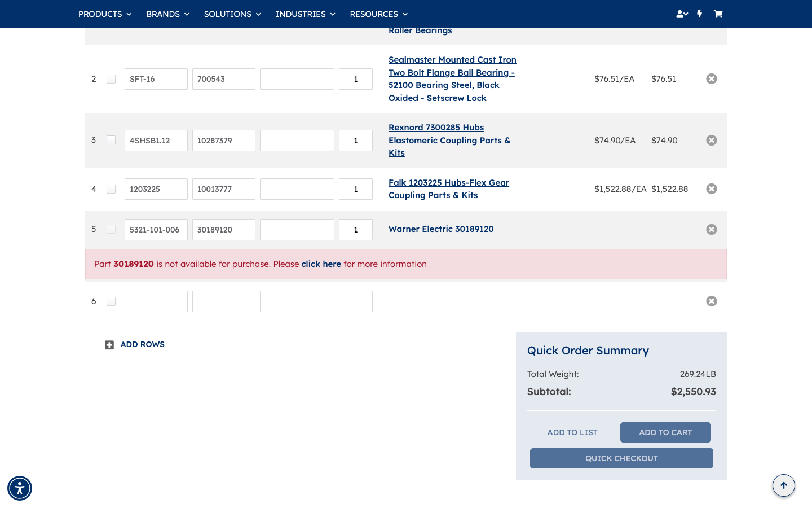
Task: Click the blank third field in row 4 1203225
Action: point(297,189)
